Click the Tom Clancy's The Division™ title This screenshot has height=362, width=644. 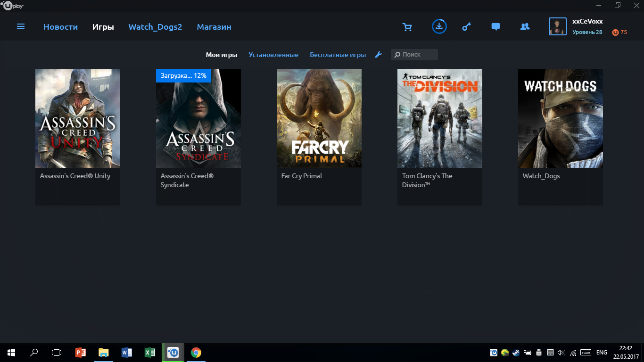pyautogui.click(x=427, y=180)
